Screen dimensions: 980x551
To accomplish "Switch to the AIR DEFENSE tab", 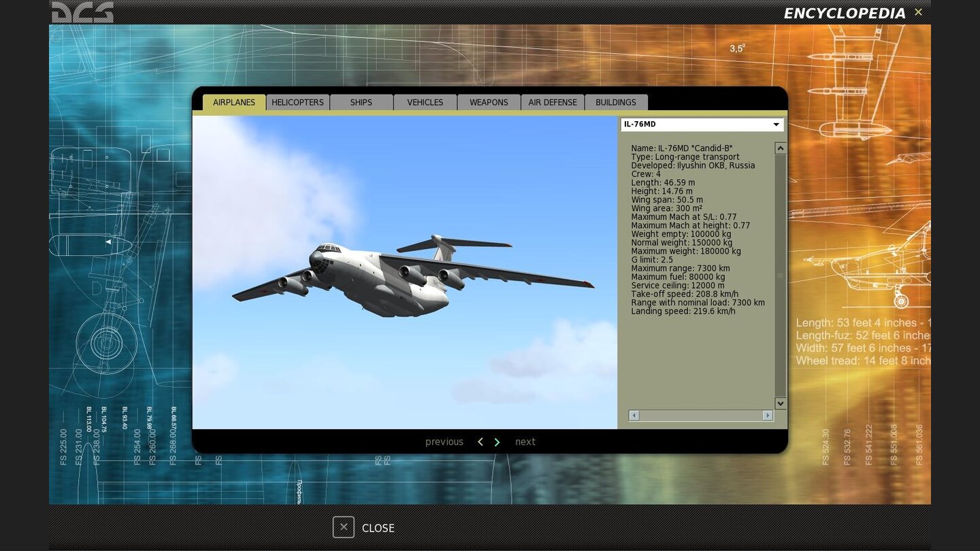I will pos(553,102).
